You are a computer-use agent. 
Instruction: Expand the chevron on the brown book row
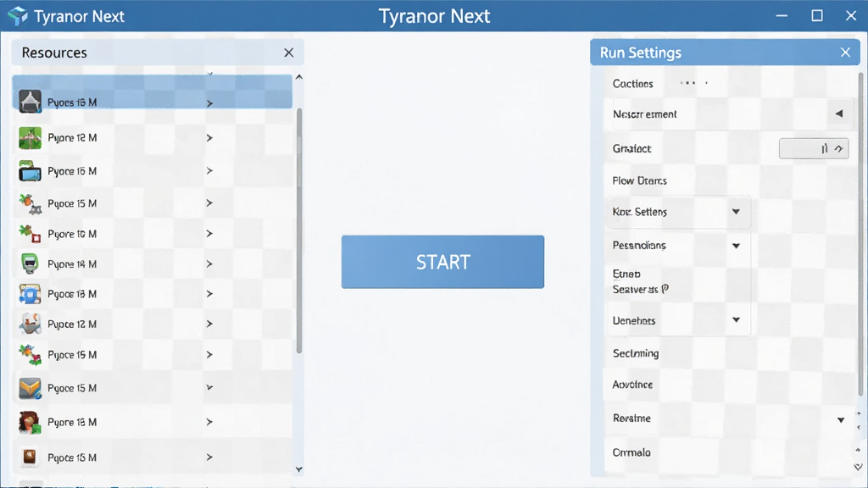209,457
